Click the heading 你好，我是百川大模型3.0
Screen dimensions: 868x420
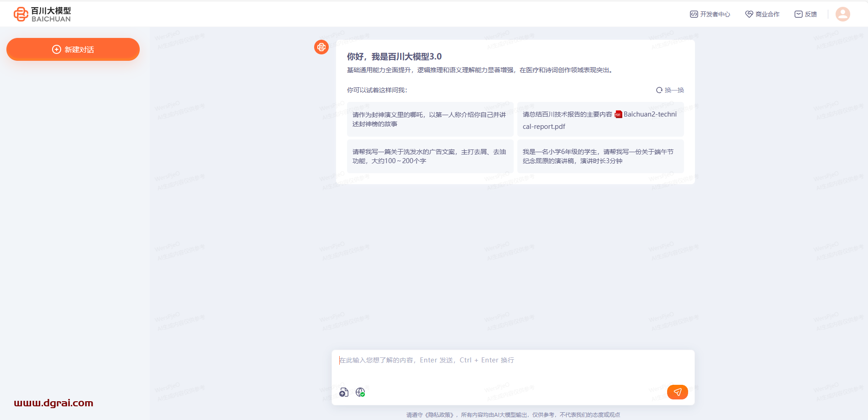point(395,57)
